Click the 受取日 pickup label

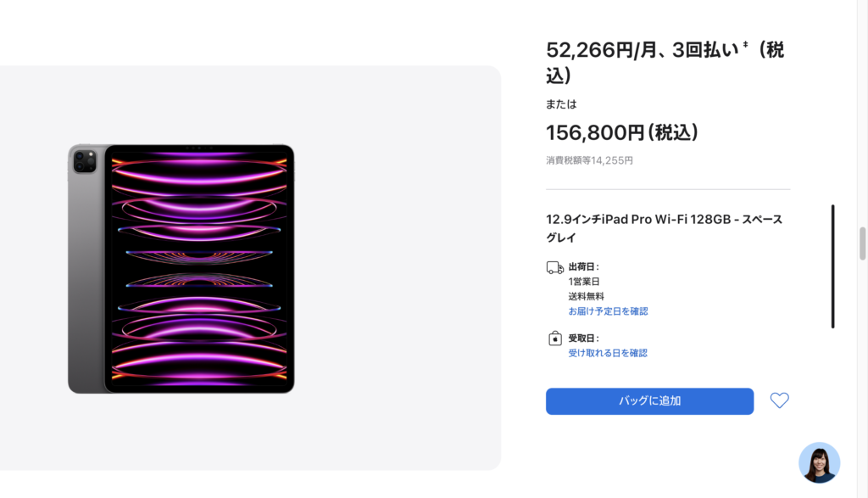point(583,338)
